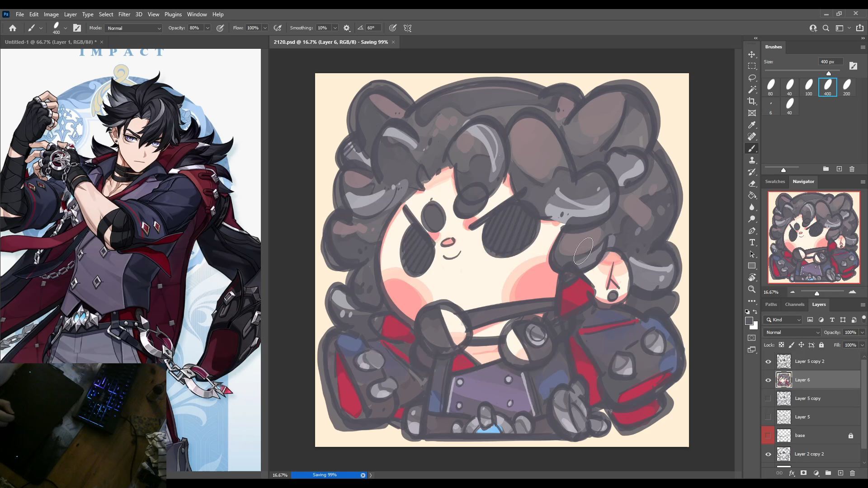The width and height of the screenshot is (868, 488).
Task: Hide Layer 5 copy 2 visibility
Action: (768, 361)
